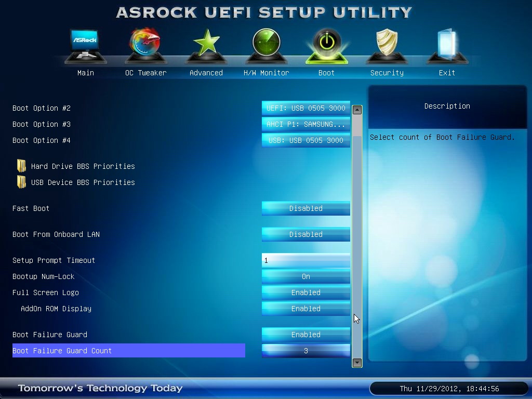
Task: Select the Fast Boot label
Action: click(x=31, y=208)
